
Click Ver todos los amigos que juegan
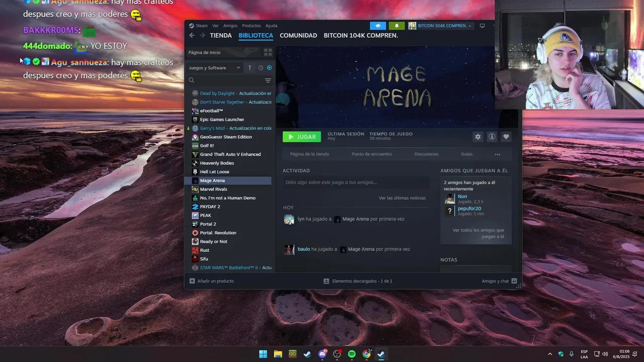pyautogui.click(x=478, y=233)
